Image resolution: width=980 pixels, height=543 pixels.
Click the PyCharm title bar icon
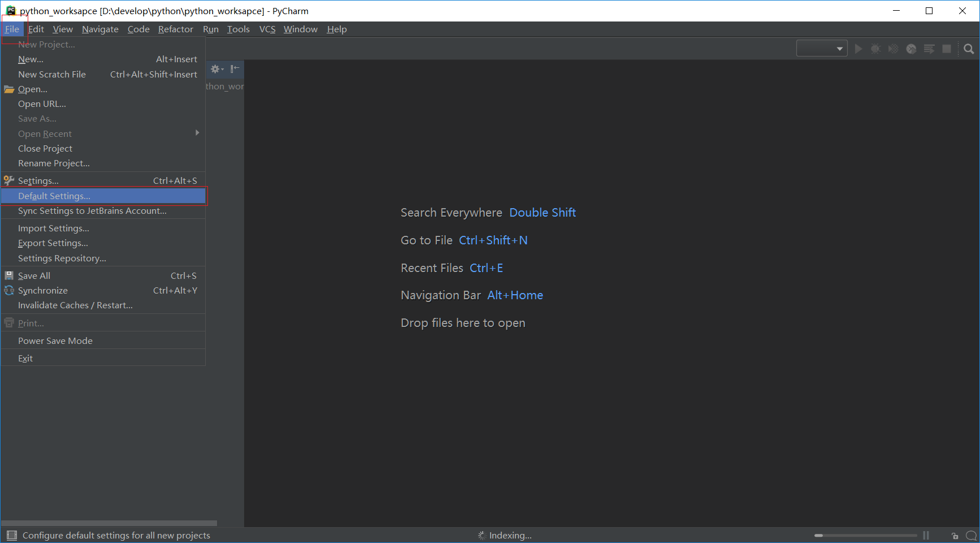click(x=11, y=10)
